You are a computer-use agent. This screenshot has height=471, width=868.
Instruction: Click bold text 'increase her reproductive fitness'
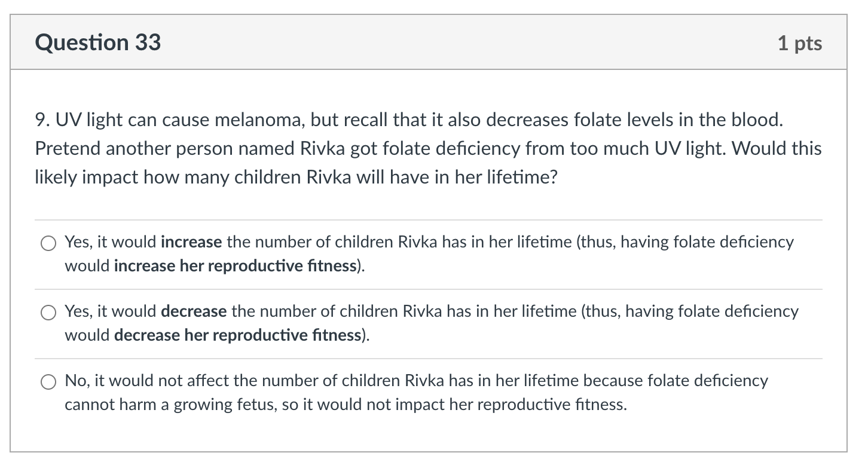(x=235, y=266)
